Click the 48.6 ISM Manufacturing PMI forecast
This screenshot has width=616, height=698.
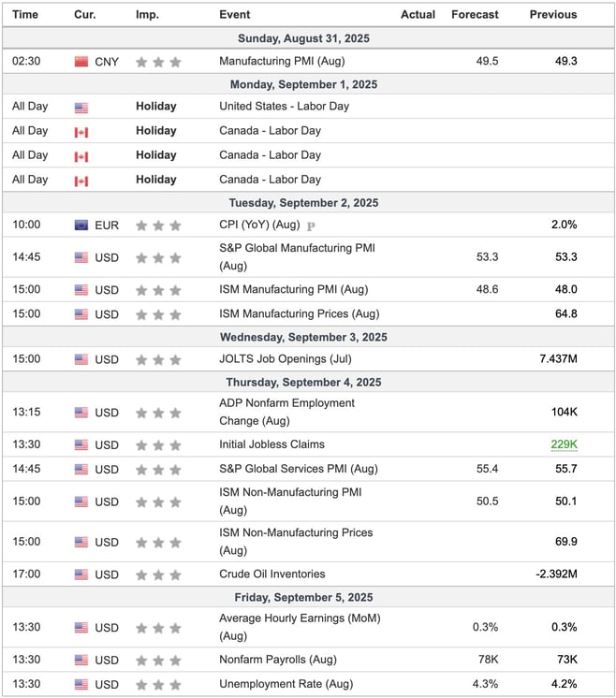488,289
